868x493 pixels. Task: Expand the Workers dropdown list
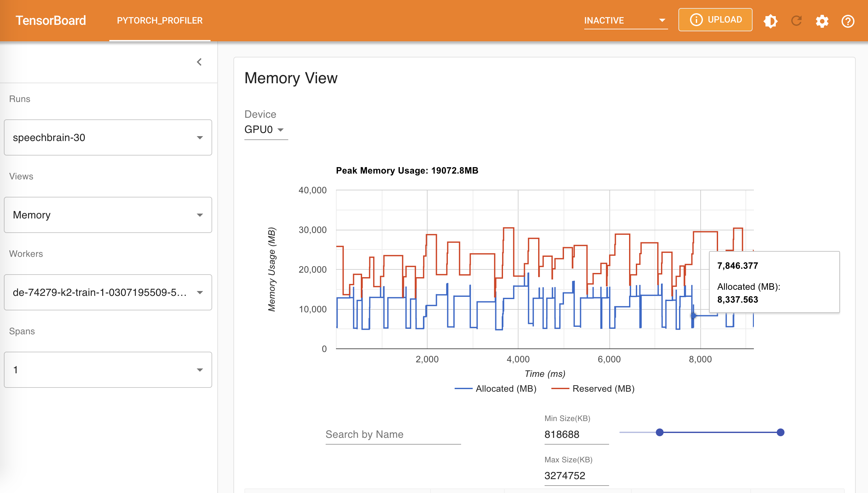pos(108,292)
